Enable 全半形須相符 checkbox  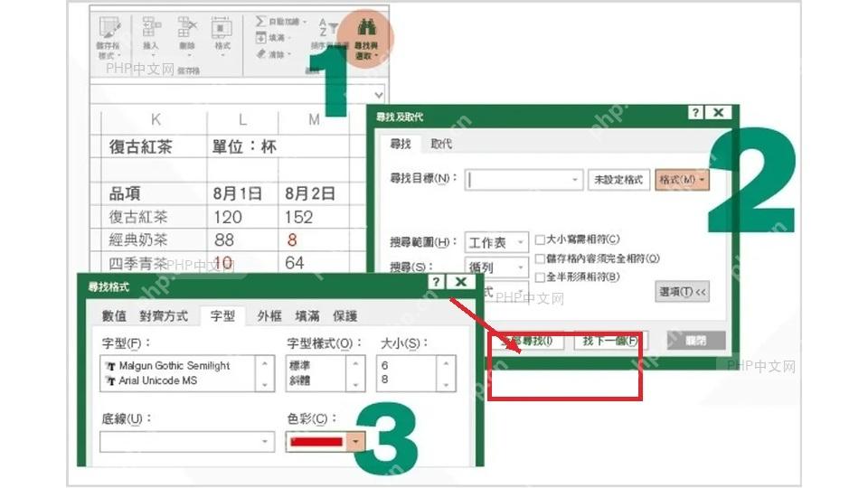(x=540, y=277)
